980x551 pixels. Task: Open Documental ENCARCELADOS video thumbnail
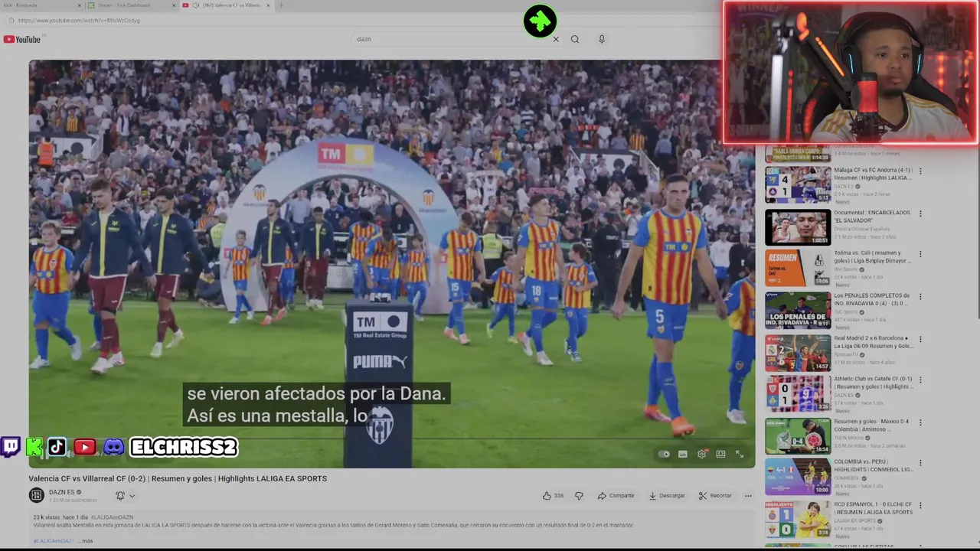coord(798,227)
